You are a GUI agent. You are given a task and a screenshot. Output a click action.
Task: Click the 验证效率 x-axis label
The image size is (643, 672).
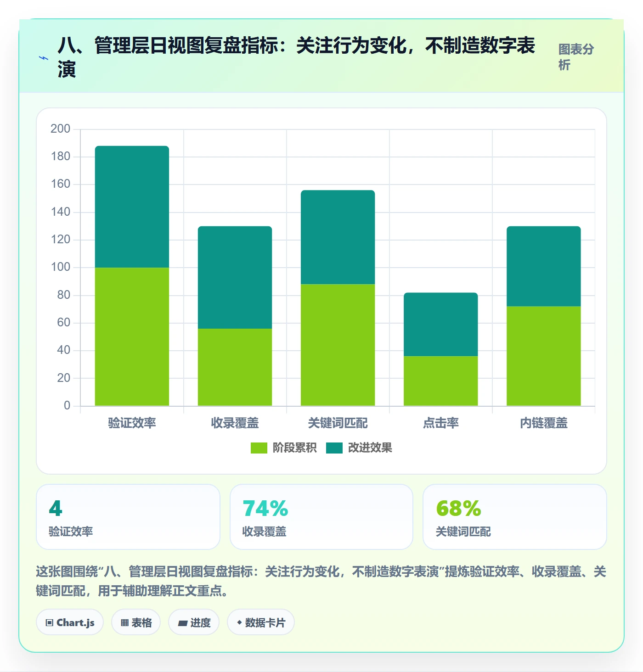tap(132, 423)
